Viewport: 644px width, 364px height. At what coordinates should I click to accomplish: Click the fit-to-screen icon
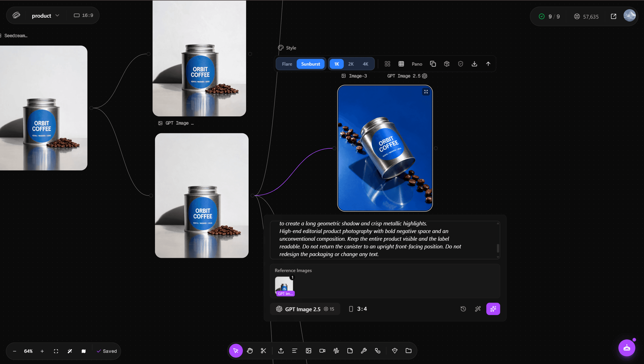[56, 351]
